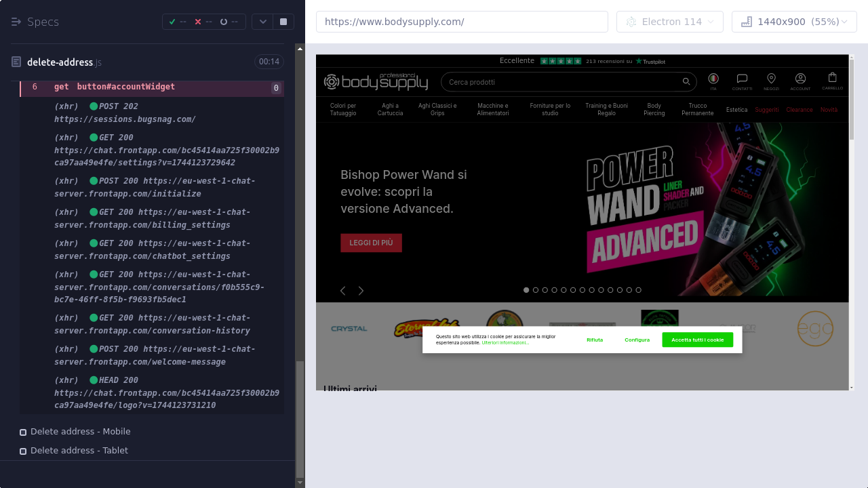Viewport: 868px width, 488px height.
Task: Select the Delete address - Tablet test
Action: coord(79,451)
